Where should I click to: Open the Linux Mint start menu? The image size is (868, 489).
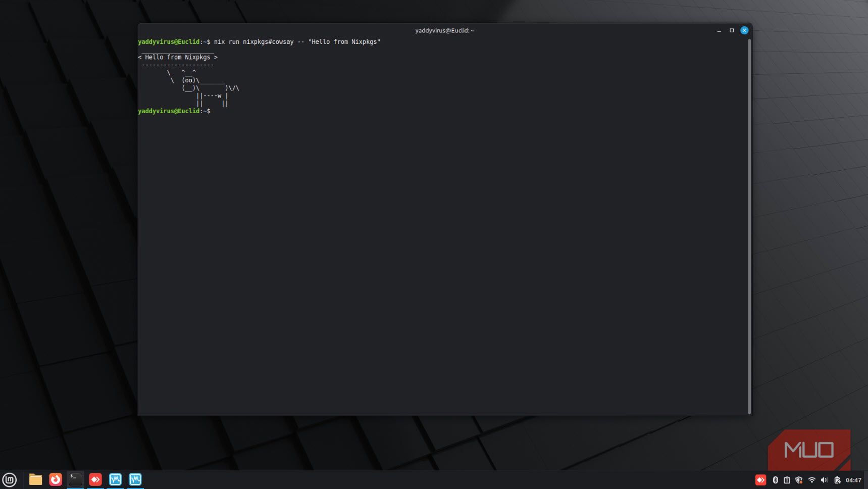point(10,479)
